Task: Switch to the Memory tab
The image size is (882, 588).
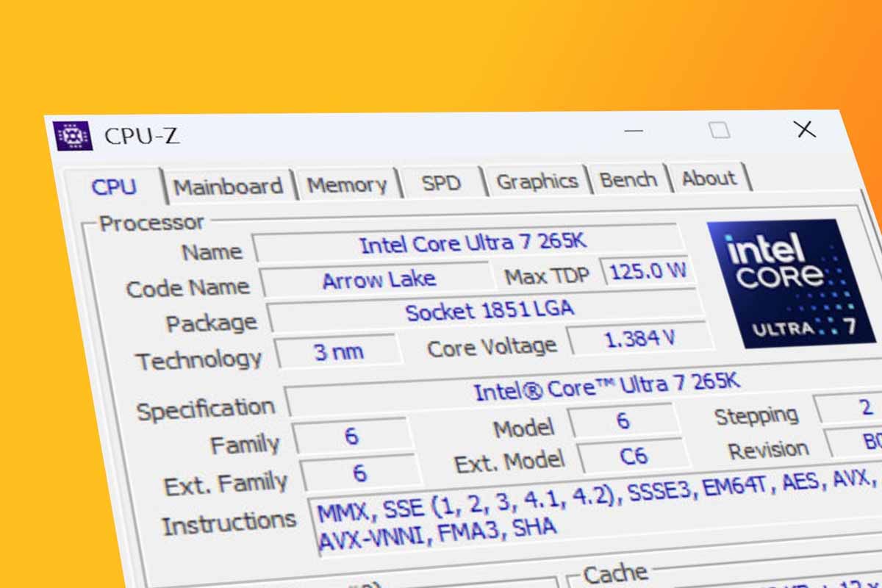Action: coord(347,184)
